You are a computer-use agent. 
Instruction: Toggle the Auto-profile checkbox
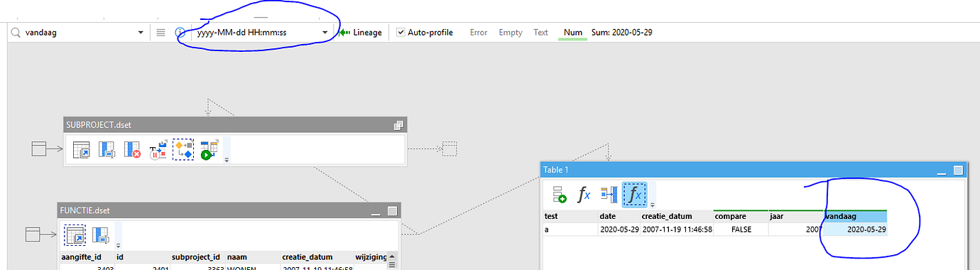click(x=401, y=33)
